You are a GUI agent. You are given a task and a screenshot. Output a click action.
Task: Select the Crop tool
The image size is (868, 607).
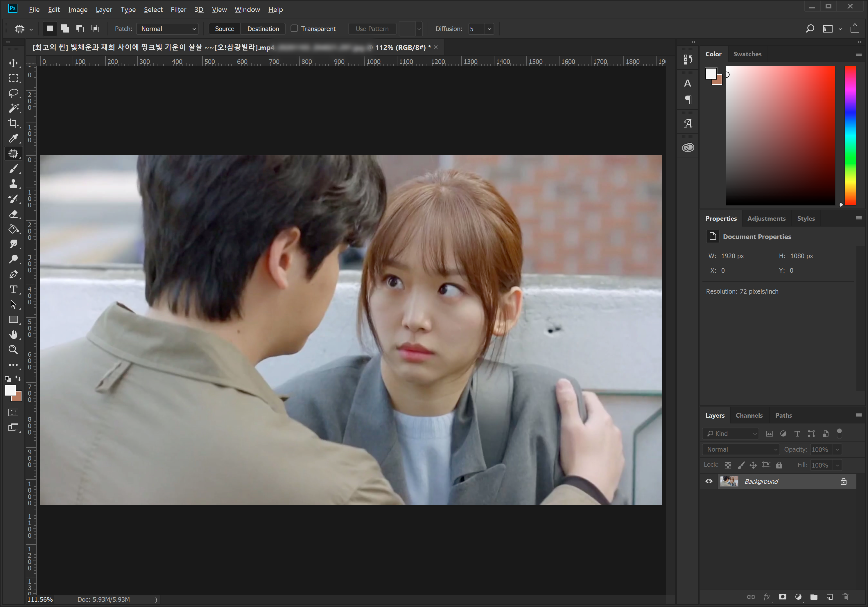(13, 123)
